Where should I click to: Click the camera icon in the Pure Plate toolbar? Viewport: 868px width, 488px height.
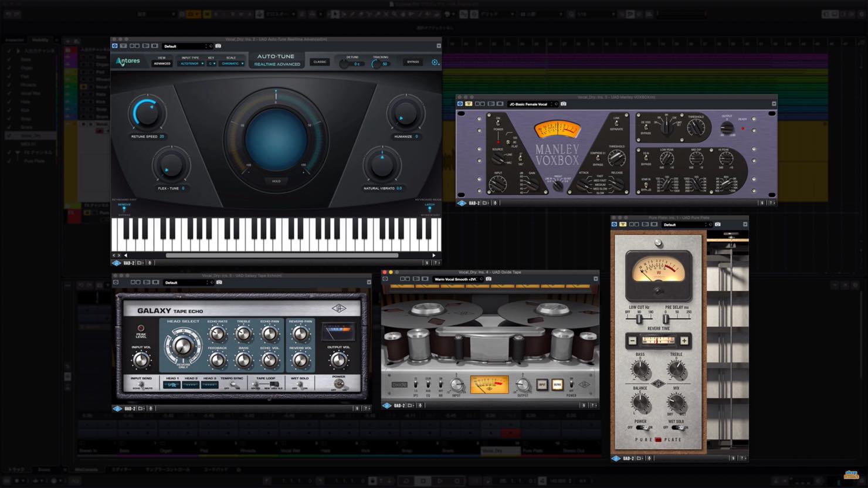pos(718,225)
